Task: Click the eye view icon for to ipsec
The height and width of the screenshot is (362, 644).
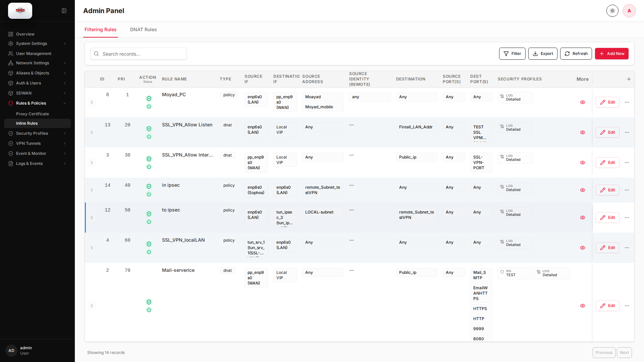Action: click(x=583, y=218)
